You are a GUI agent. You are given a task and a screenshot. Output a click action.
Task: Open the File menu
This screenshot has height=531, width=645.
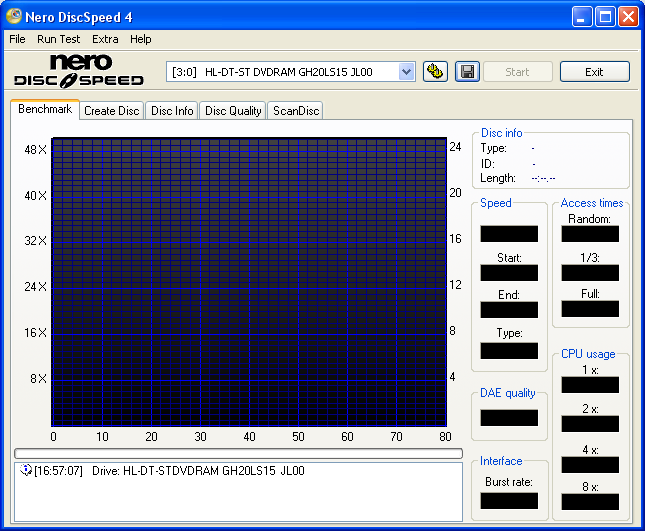(x=17, y=39)
